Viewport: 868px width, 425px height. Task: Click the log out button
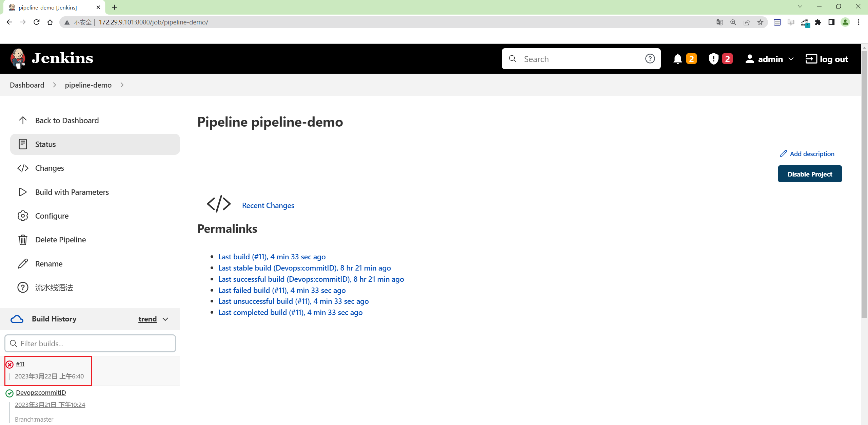coord(827,59)
